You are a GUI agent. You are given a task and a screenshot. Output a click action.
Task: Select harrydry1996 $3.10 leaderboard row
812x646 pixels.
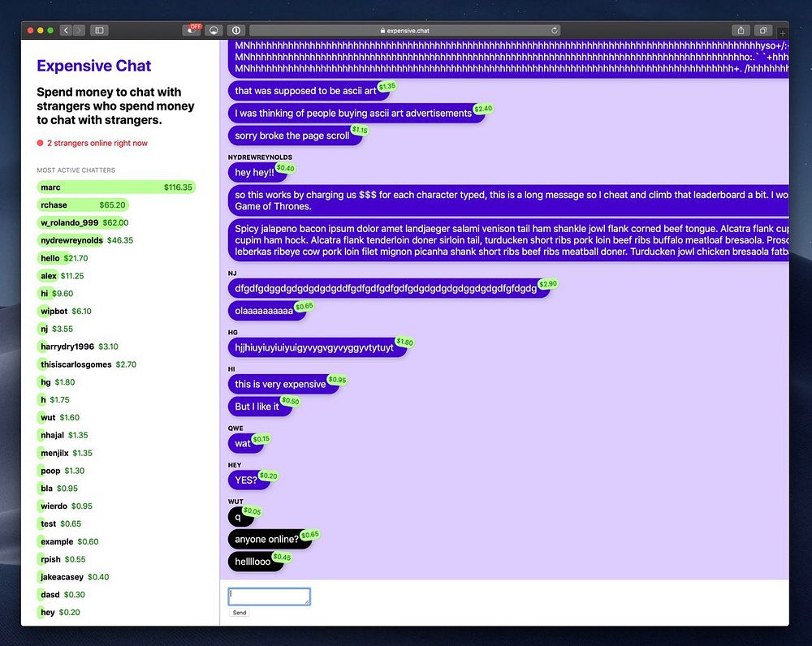(x=78, y=347)
